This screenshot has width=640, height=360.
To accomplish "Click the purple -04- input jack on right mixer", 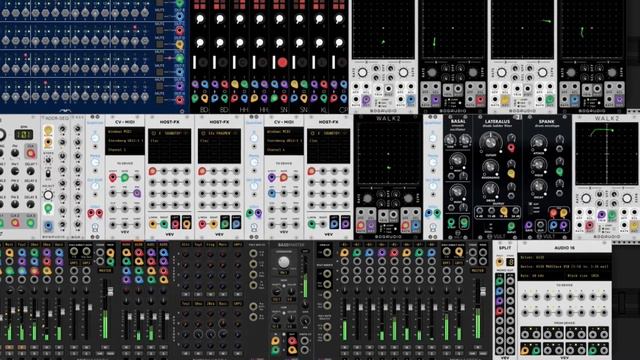I will 382,253.
